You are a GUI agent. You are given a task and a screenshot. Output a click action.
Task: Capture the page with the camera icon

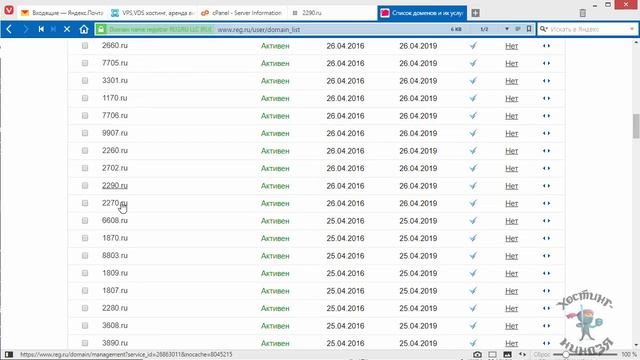[477, 355]
